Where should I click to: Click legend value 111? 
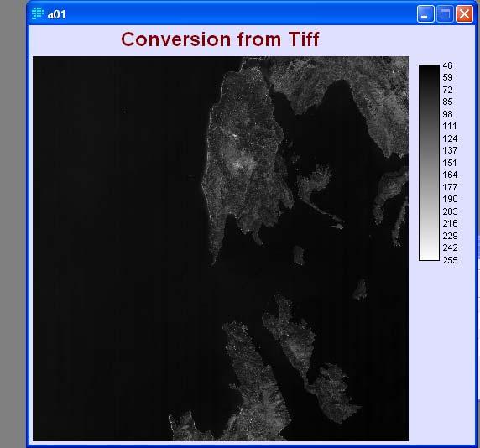pyautogui.click(x=450, y=126)
